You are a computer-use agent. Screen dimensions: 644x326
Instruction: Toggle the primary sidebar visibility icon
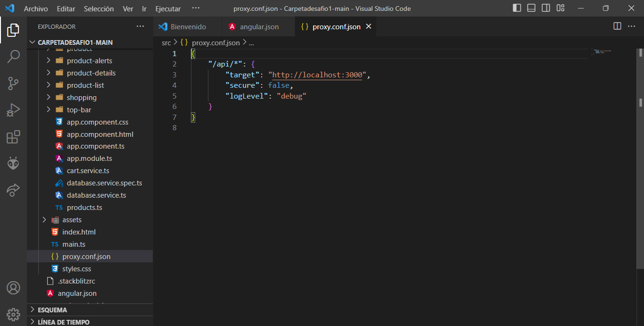pos(517,8)
